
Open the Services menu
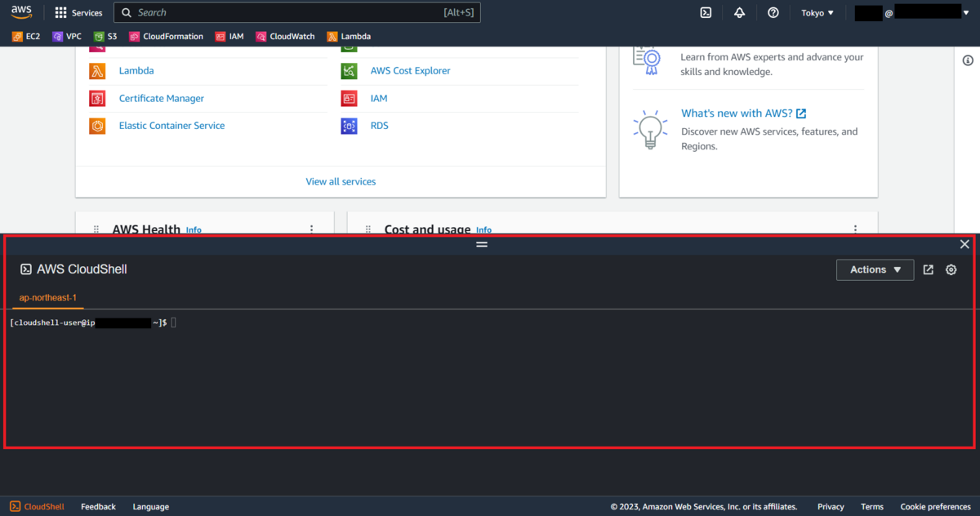click(x=78, y=12)
